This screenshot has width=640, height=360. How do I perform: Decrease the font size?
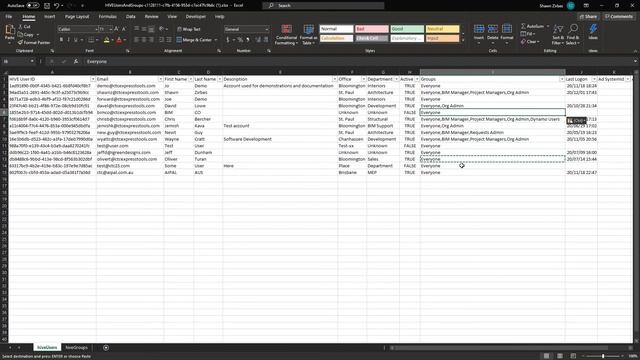point(124,29)
